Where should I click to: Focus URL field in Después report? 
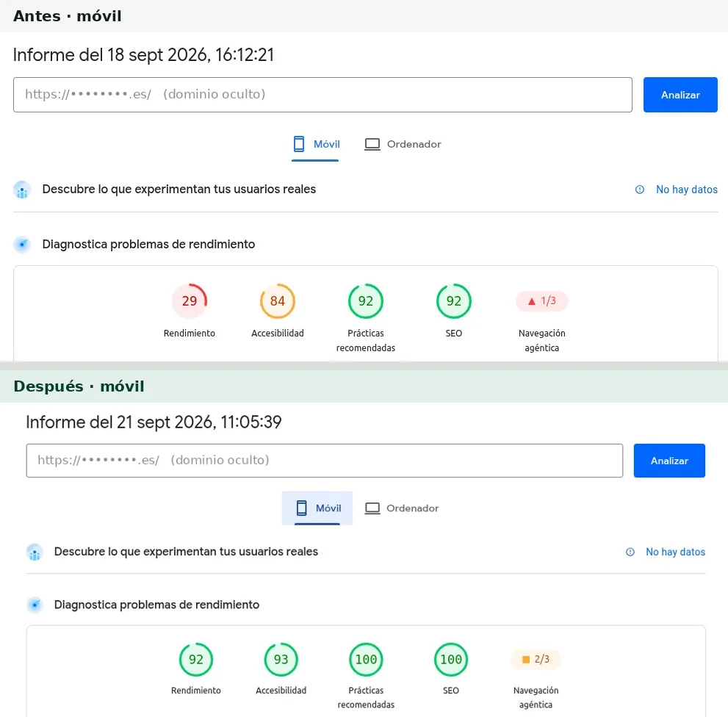coord(325,461)
